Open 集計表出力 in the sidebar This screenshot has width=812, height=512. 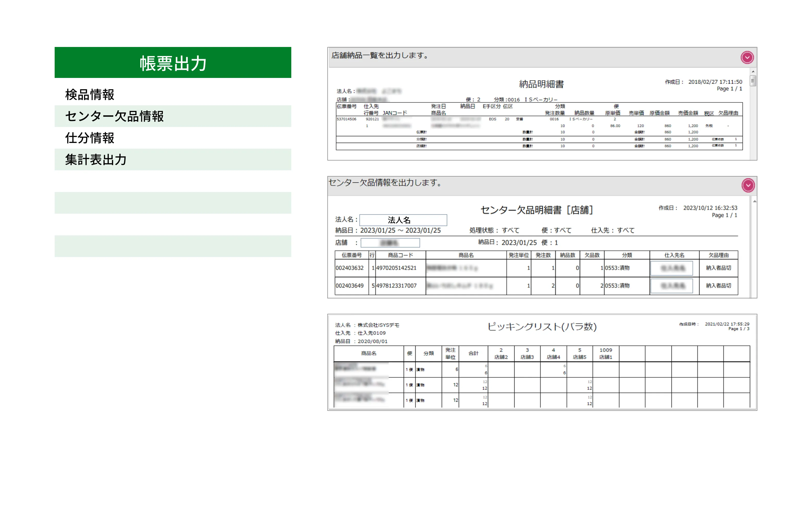coord(96,159)
